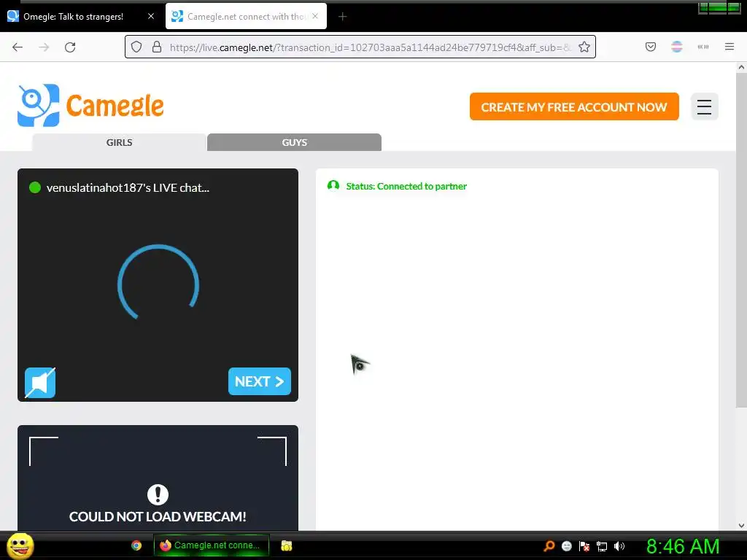Click the page scrollbar up arrow
The height and width of the screenshot is (560, 747).
click(741, 67)
